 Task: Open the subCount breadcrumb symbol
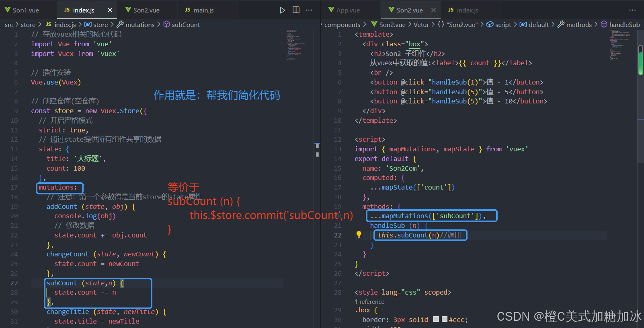pos(182,25)
